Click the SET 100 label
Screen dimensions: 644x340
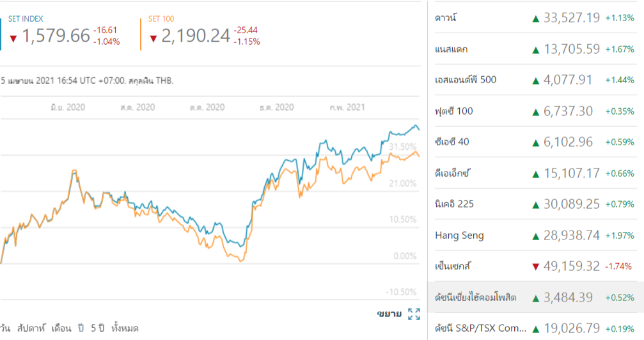click(x=161, y=19)
